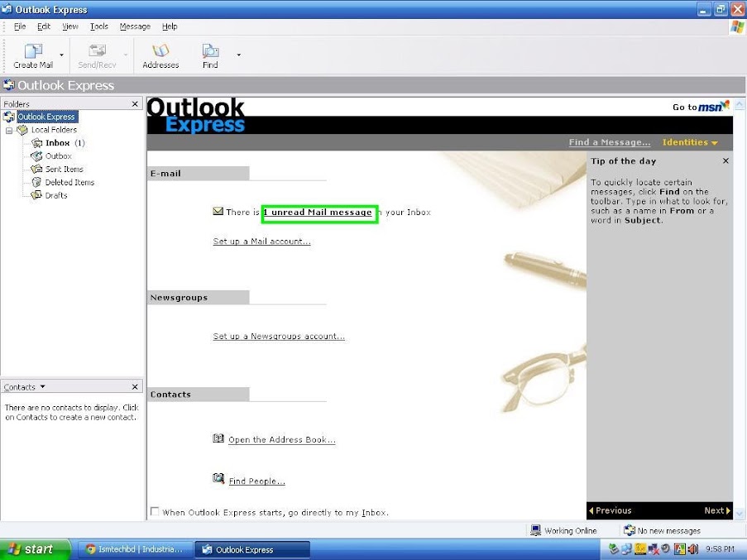Click the Outbox folder icon
The width and height of the screenshot is (747, 560).
(x=36, y=156)
